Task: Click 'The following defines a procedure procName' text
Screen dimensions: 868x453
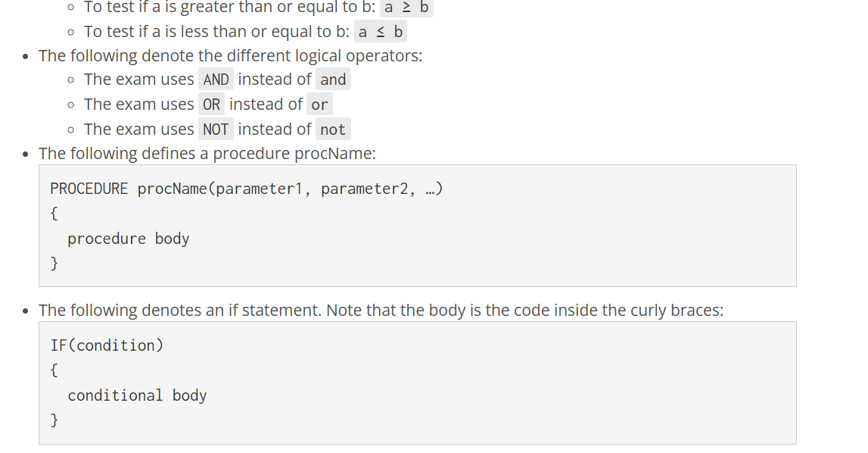Action: click(x=207, y=154)
